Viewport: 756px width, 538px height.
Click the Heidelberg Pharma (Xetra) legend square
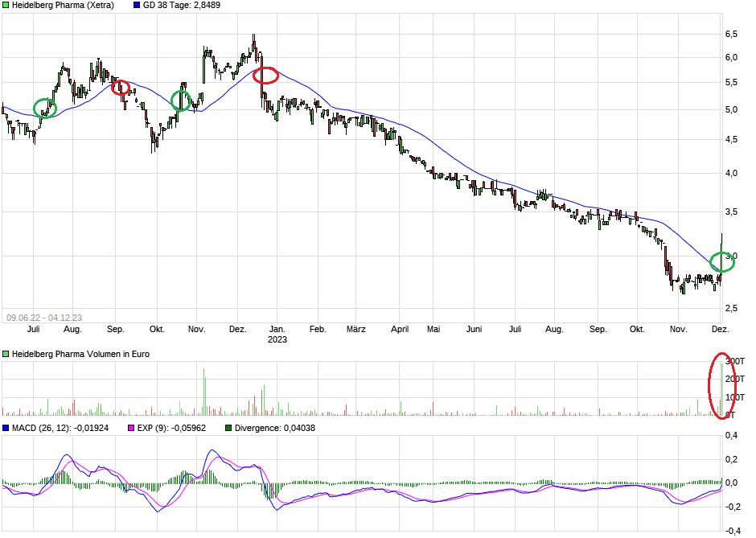[x=6, y=6]
